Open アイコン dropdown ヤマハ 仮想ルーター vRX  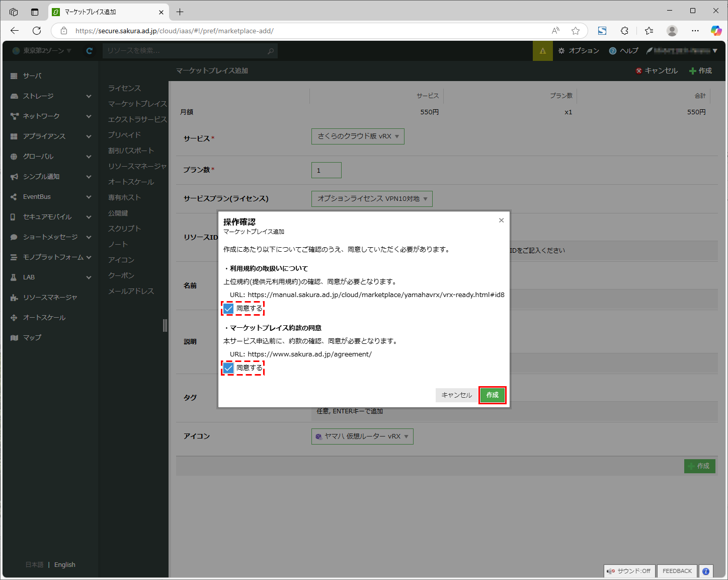[362, 437]
